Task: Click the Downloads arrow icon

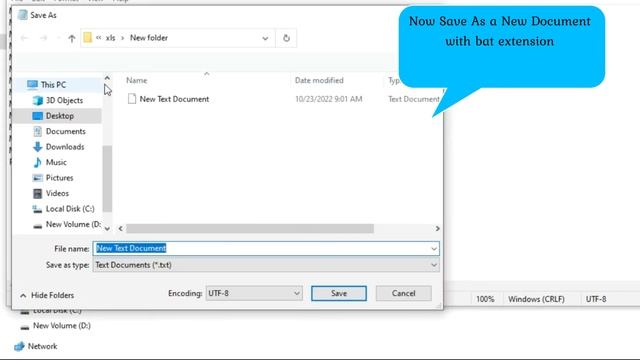Action: point(38,147)
